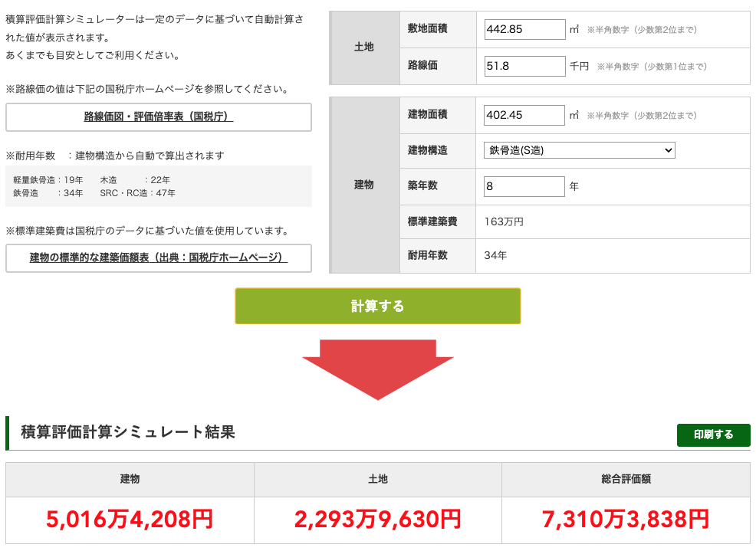Click the red downward arrow graphic
Screen dimensions: 756x551
tap(378, 366)
